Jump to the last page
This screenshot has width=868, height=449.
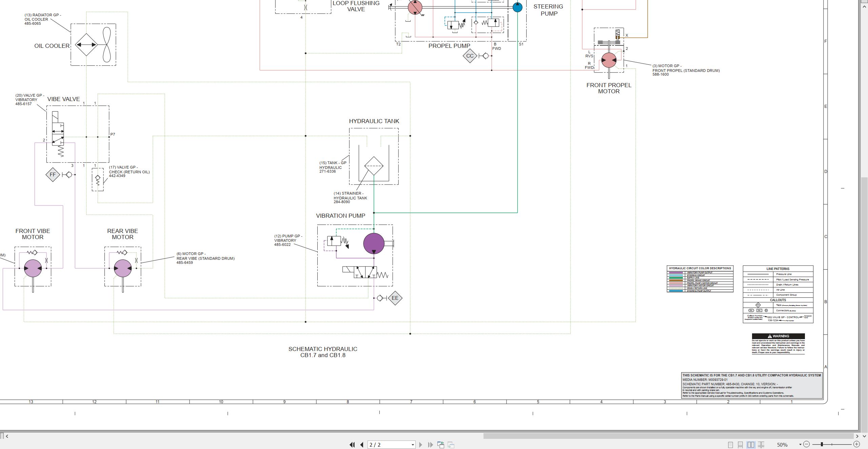point(431,445)
